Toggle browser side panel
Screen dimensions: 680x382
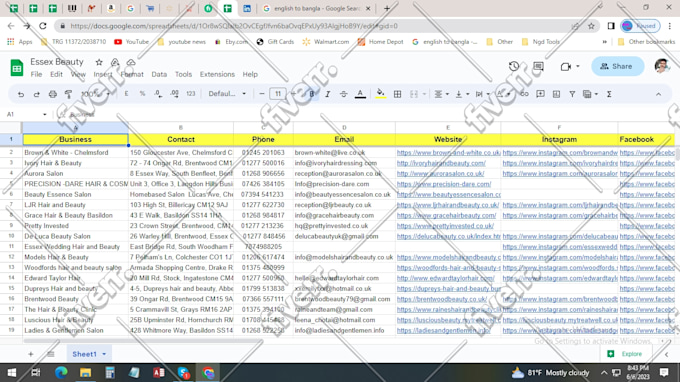click(611, 26)
